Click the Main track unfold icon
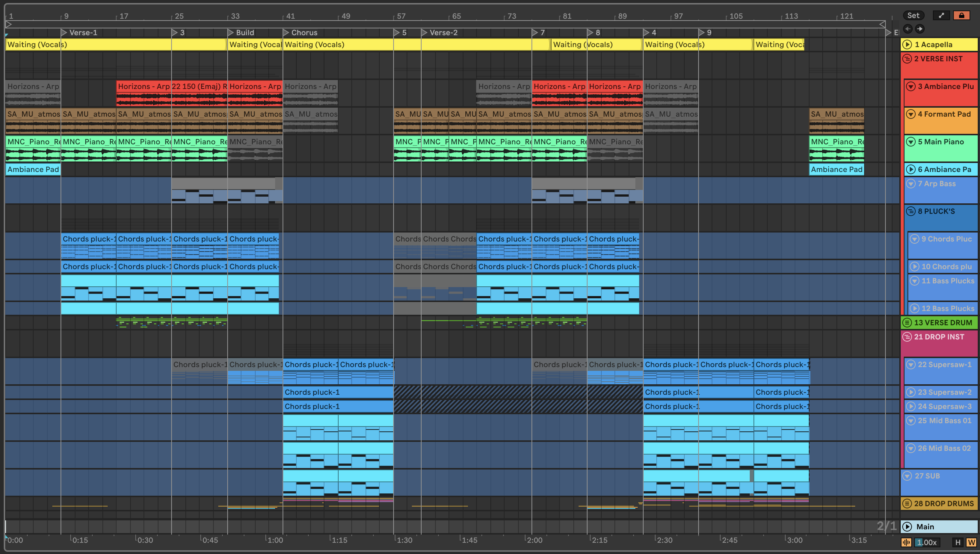The width and height of the screenshot is (980, 554). [x=907, y=527]
